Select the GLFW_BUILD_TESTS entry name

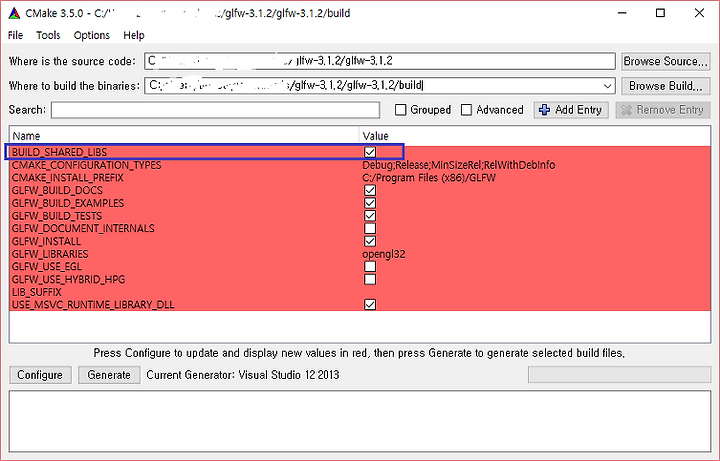coord(57,216)
